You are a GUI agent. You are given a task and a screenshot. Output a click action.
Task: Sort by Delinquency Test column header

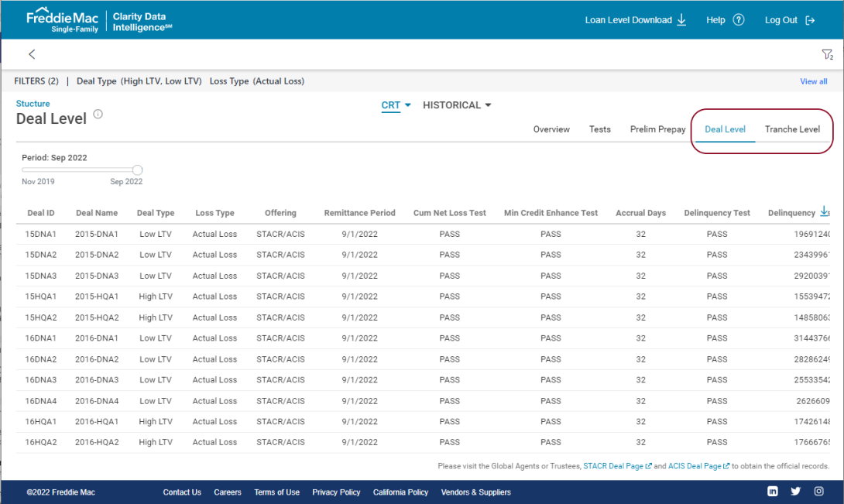(717, 213)
